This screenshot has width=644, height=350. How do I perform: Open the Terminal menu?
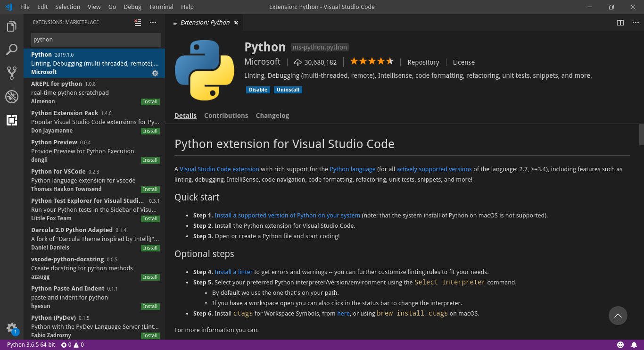coord(161,7)
